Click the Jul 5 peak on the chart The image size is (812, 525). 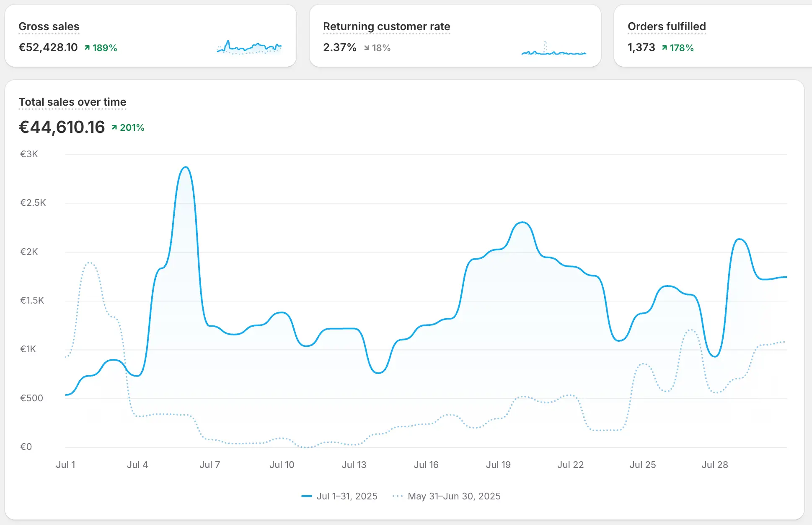point(186,167)
